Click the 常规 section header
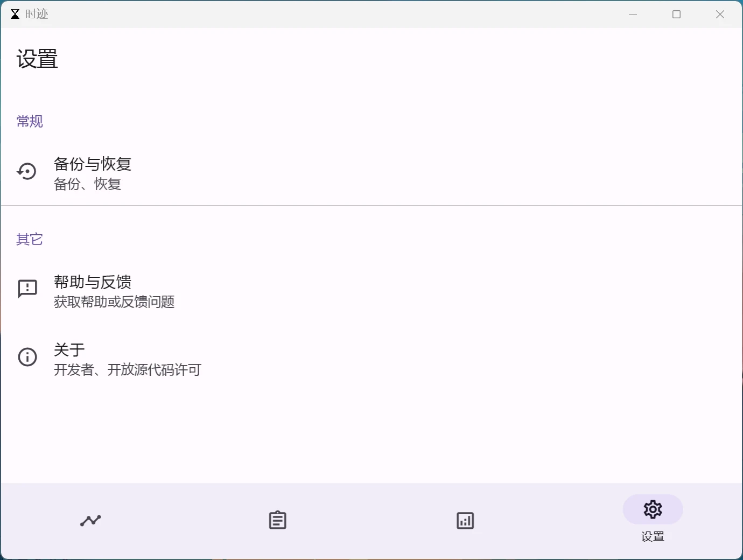Screen dimensions: 743x560 point(30,122)
